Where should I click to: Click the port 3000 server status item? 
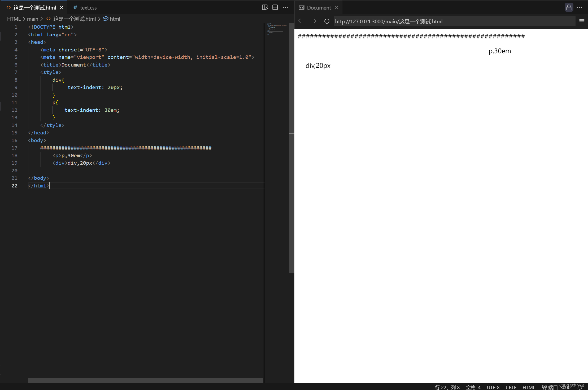tap(556, 387)
